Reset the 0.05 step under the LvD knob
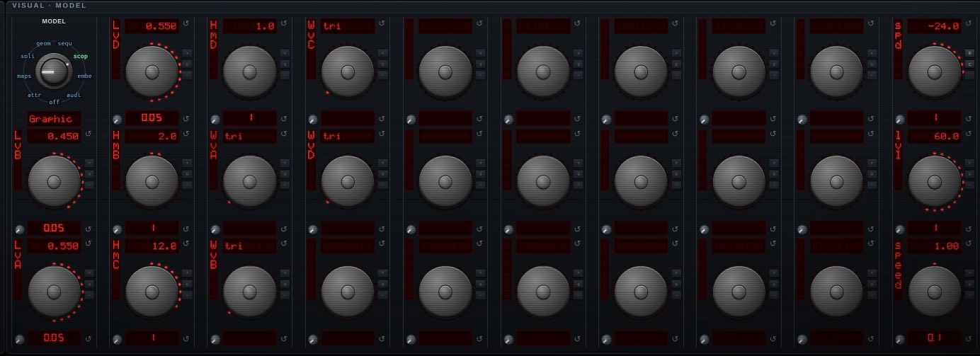The image size is (980, 356). tap(186, 119)
